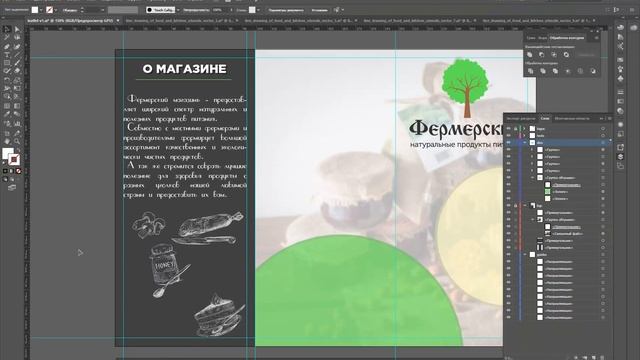
Task: Open Layers panel from right dock icon
Action: tap(620, 157)
